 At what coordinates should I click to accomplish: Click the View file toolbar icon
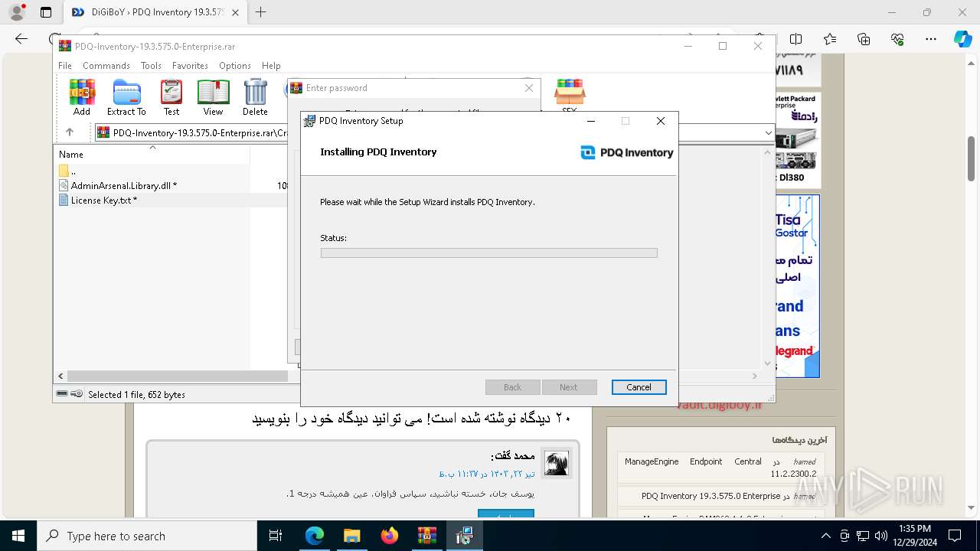click(213, 97)
